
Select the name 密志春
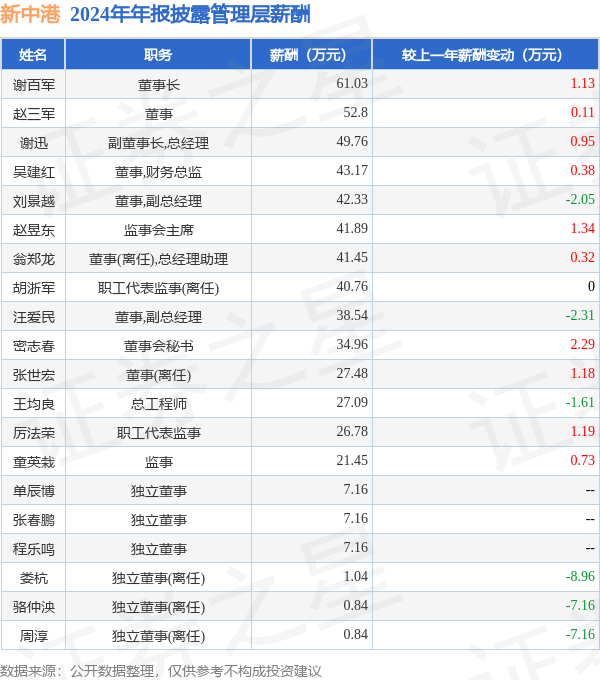tap(34, 346)
